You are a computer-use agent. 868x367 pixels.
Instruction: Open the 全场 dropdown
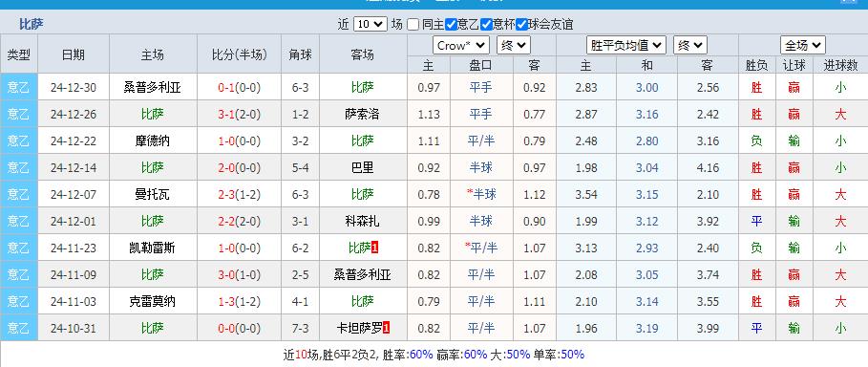tap(803, 46)
